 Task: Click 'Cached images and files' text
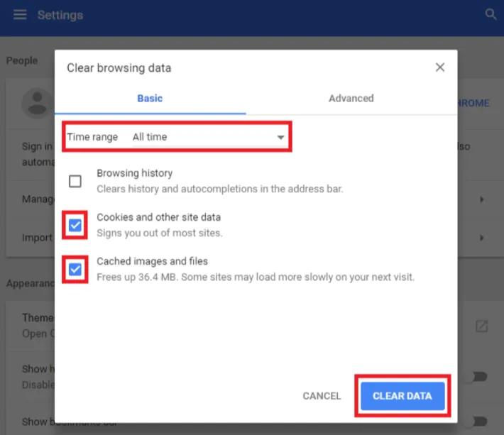tap(153, 261)
